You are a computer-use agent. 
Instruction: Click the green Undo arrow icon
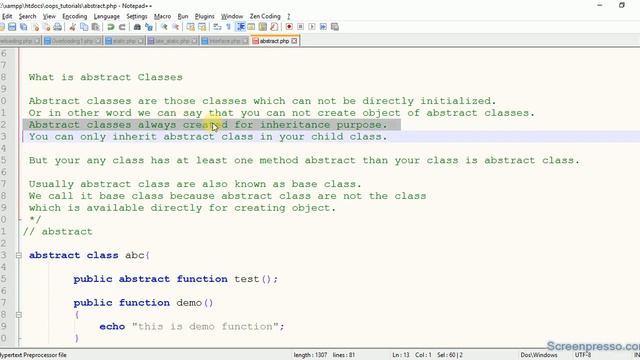[111, 27]
